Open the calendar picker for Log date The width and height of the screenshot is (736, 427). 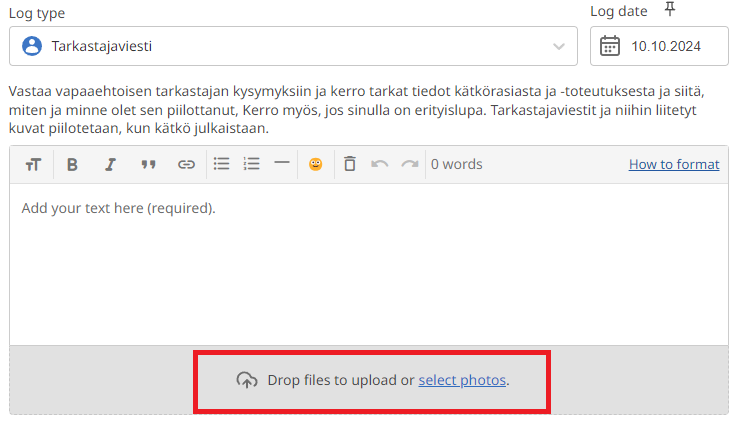pos(610,46)
